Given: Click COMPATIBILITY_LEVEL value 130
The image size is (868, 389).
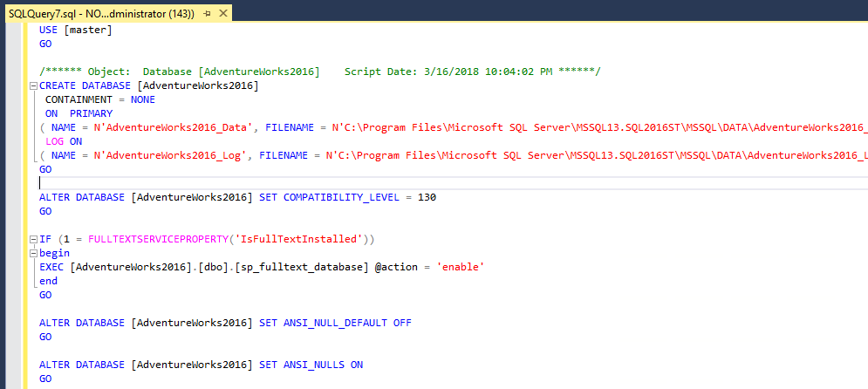Looking at the screenshot, I should [x=426, y=197].
